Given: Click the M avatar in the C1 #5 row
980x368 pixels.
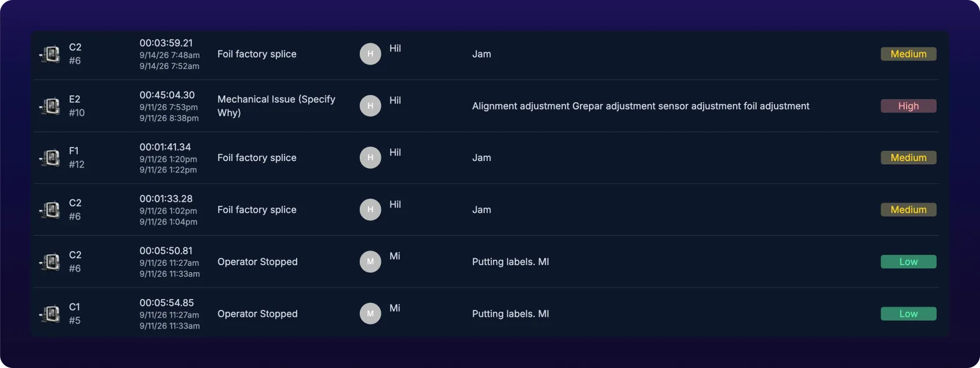Looking at the screenshot, I should point(371,314).
